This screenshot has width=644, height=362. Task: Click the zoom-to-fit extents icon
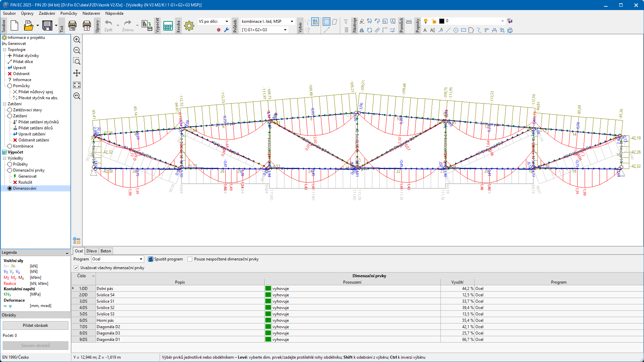pos(77,85)
